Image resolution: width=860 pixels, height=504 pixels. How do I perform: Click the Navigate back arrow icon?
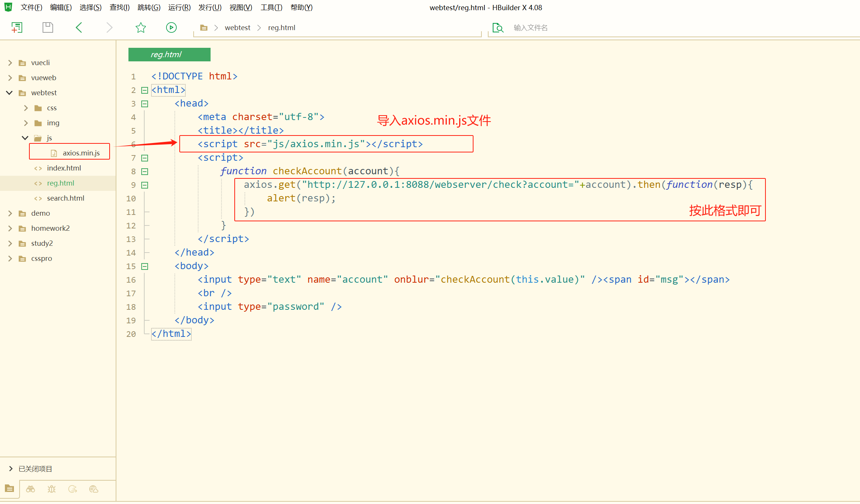(78, 27)
